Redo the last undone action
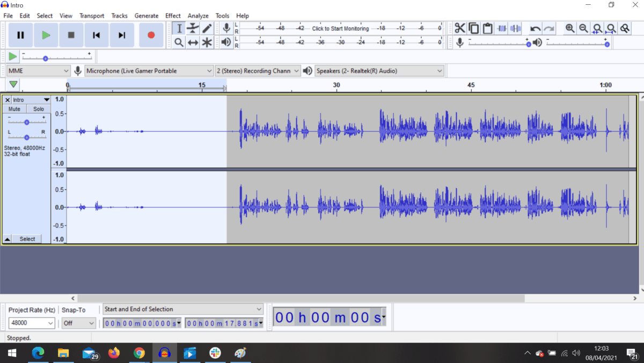This screenshot has height=363, width=644. 549,28
